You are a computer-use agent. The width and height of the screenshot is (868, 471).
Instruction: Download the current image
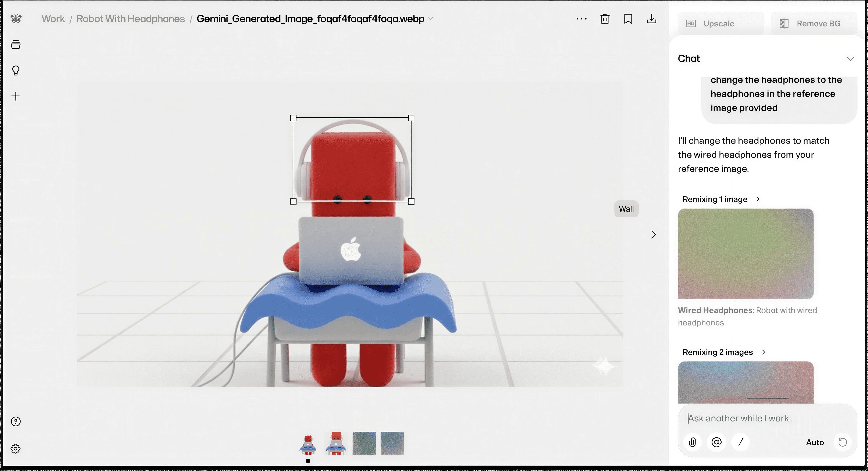(651, 19)
